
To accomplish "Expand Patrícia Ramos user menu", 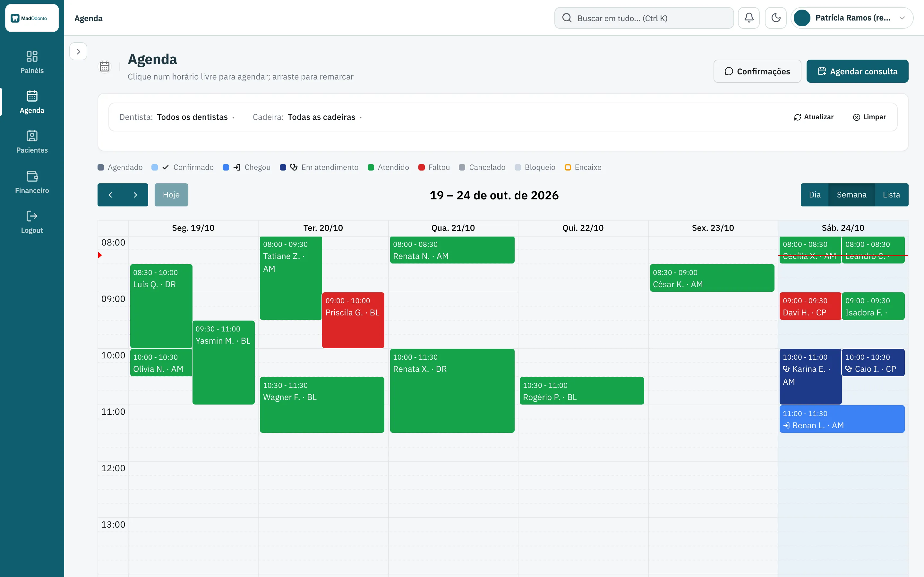I will [x=851, y=18].
